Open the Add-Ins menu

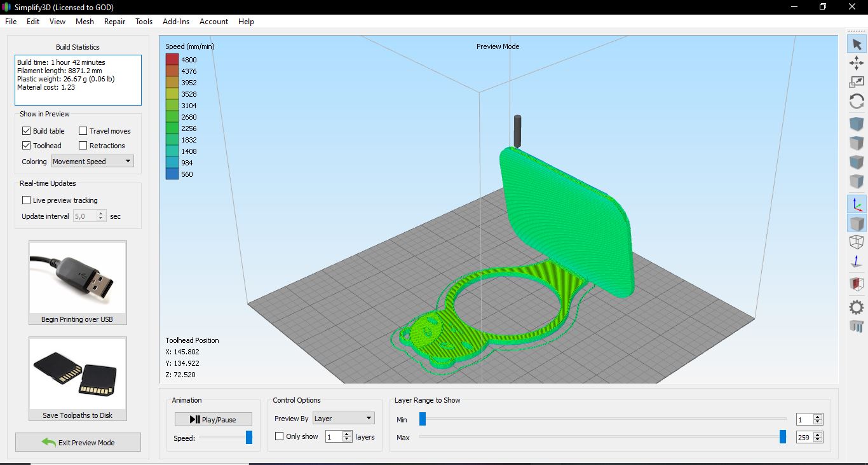[x=176, y=21]
